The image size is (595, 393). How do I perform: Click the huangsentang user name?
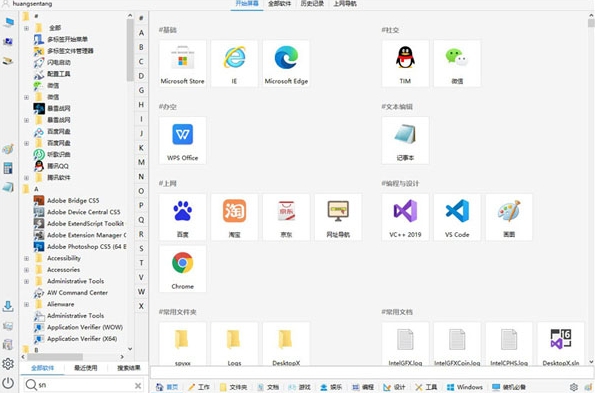coord(32,4)
